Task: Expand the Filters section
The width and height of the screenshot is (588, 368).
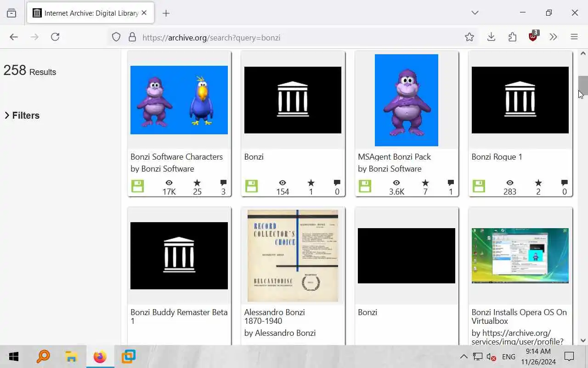Action: [22, 115]
